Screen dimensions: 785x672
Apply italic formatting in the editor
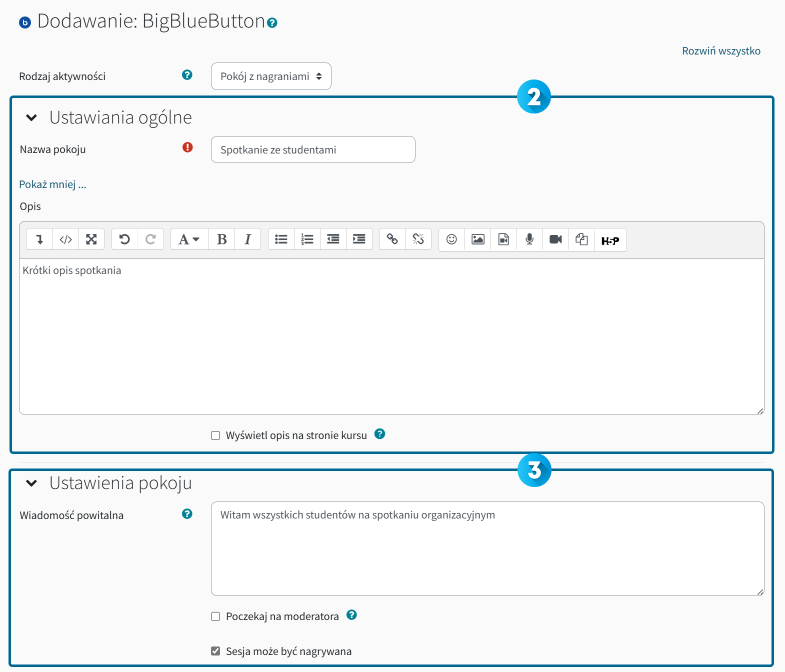coord(247,239)
